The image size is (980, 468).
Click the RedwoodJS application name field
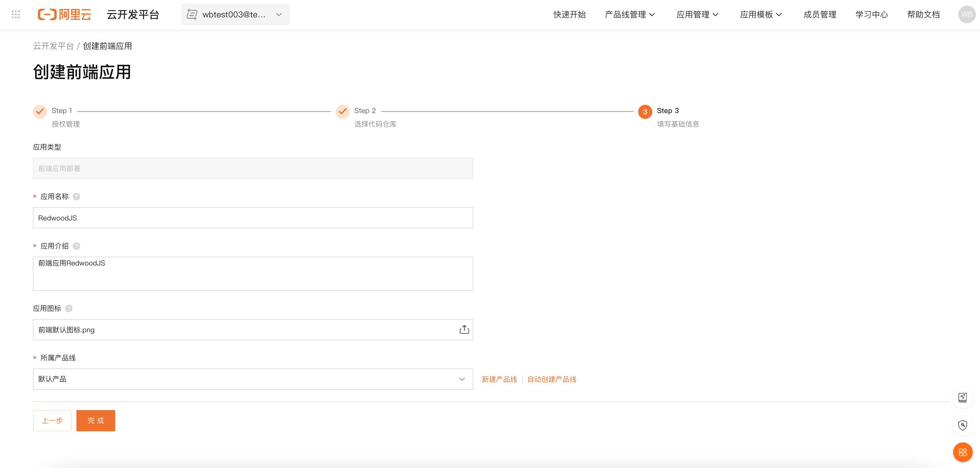[x=253, y=218]
